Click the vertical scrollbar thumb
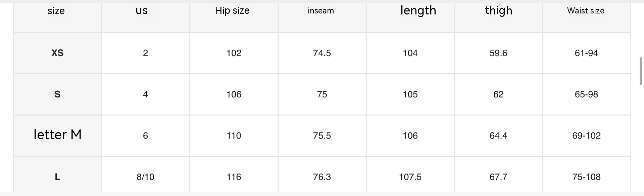 pyautogui.click(x=641, y=71)
